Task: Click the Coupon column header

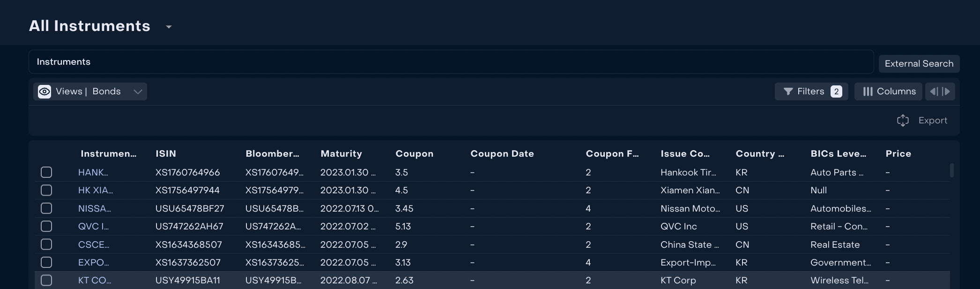Action: coord(414,153)
